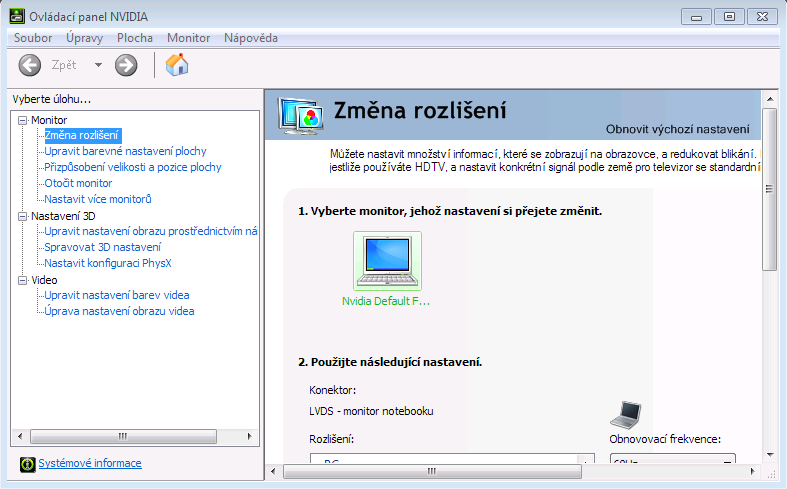Open the Back history dropdown arrow
Image resolution: width=787 pixels, height=489 pixels.
coord(98,65)
